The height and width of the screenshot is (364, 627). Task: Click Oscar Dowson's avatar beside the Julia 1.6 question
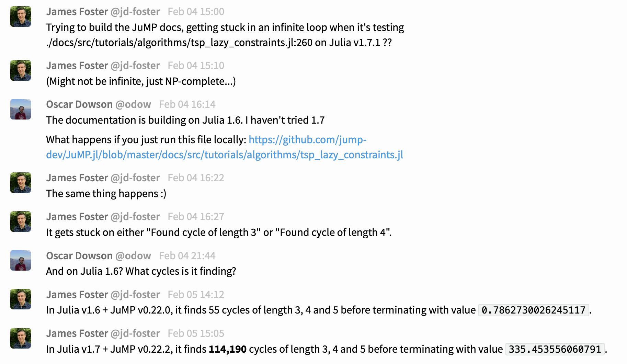pos(20,260)
